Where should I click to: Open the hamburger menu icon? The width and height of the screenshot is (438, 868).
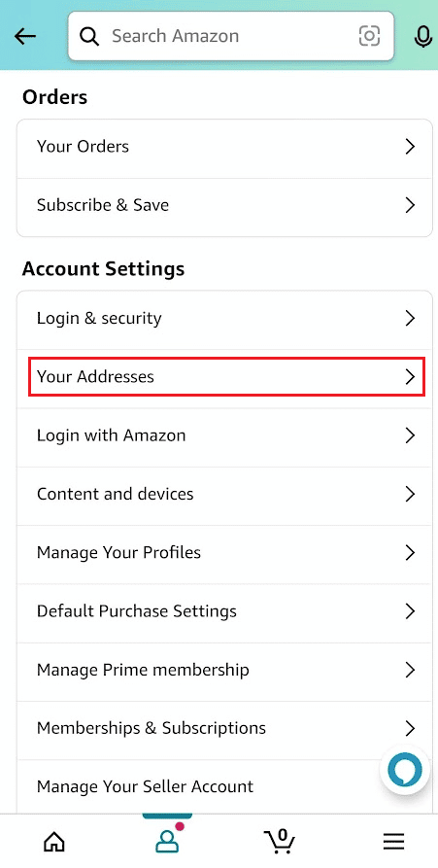point(393,842)
